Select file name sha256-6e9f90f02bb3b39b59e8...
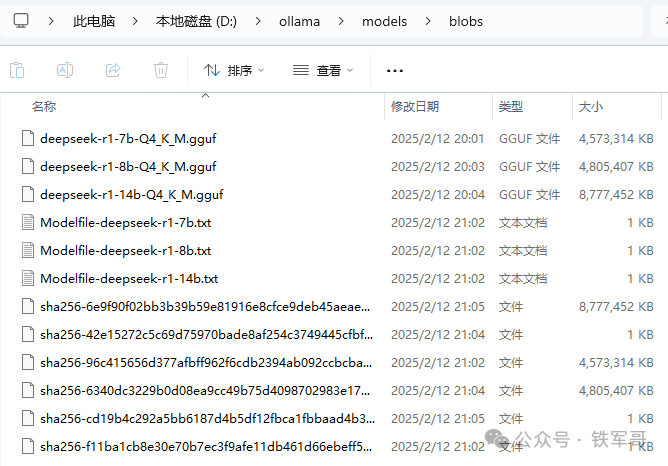 click(205, 307)
